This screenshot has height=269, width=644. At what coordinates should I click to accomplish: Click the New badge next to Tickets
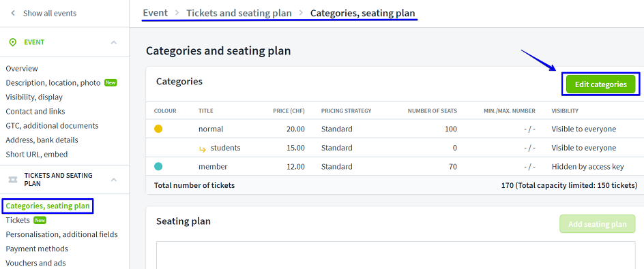40,220
